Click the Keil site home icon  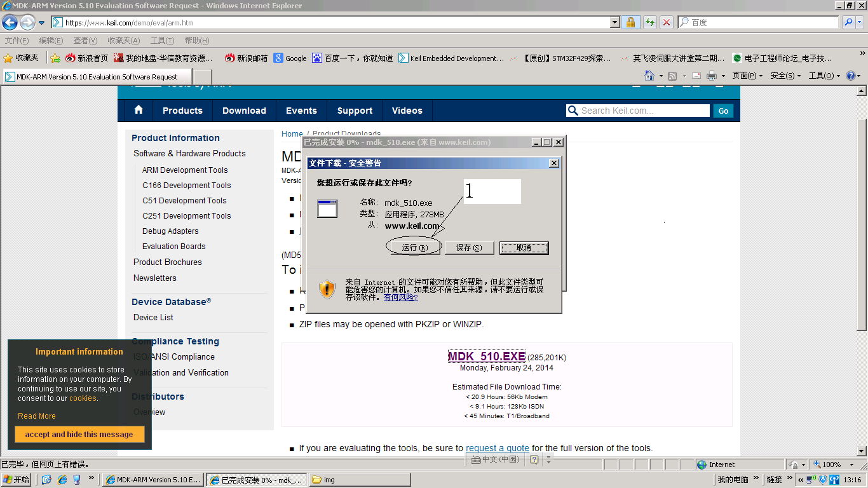tap(139, 110)
